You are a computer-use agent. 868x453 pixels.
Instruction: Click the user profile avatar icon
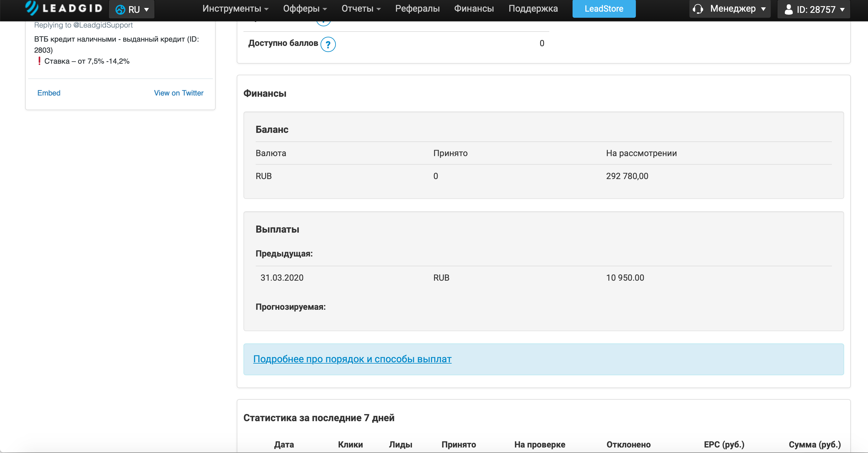pos(788,9)
